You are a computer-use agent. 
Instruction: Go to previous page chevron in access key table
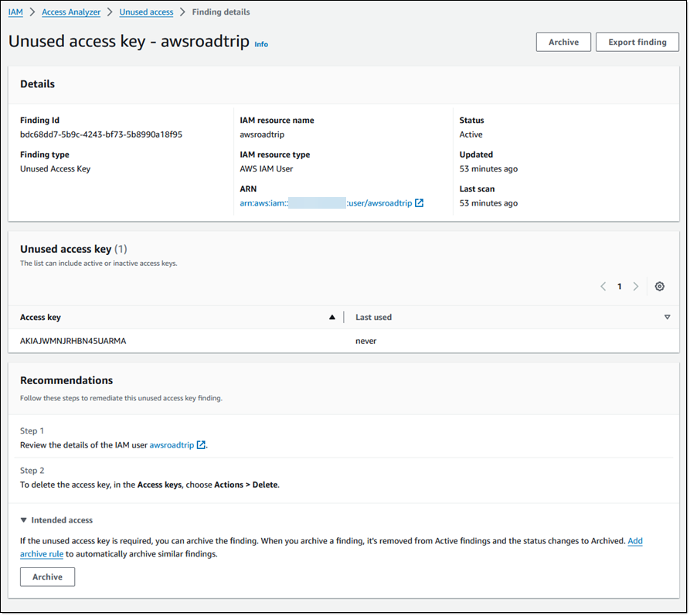point(603,287)
